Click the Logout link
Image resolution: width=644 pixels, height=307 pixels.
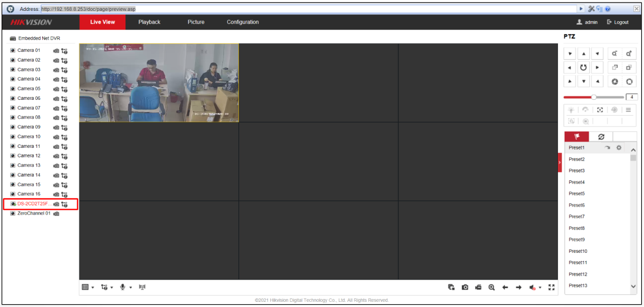pos(618,22)
